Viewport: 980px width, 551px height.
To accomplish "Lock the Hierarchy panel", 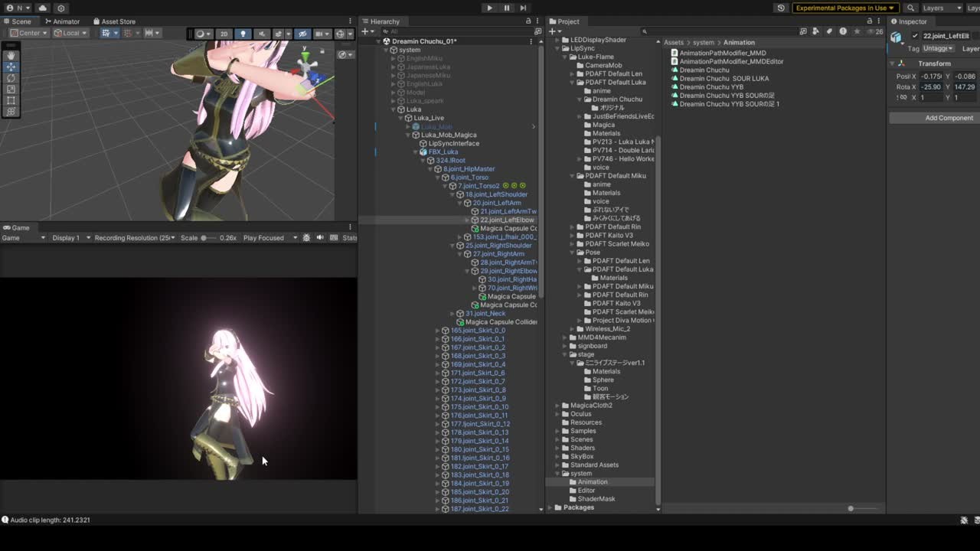I will point(528,21).
